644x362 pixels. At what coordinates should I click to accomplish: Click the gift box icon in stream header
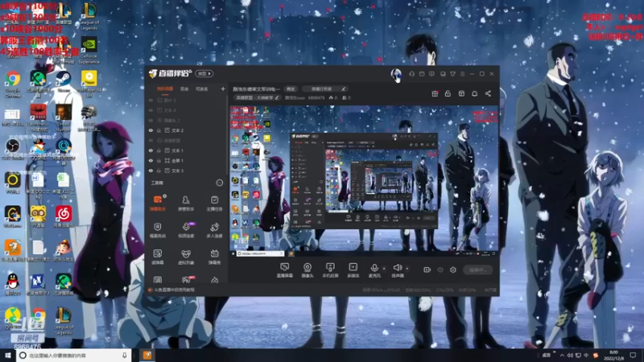click(435, 93)
